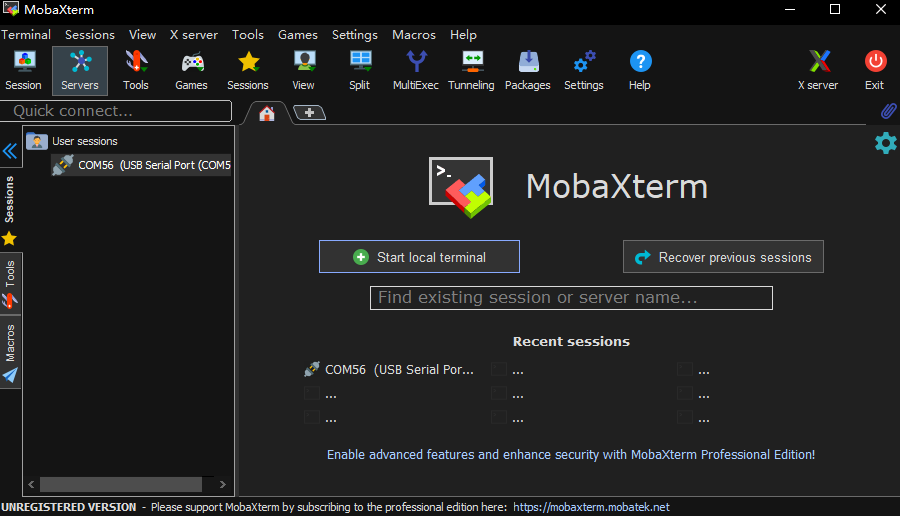This screenshot has width=900, height=516.
Task: Open the Packages toolbar icon
Action: 527,71
